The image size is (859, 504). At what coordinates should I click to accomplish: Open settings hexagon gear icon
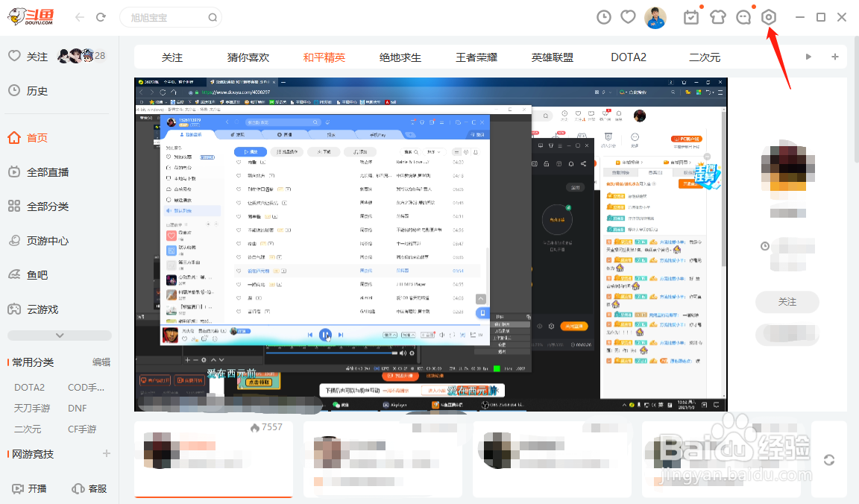[x=770, y=17]
